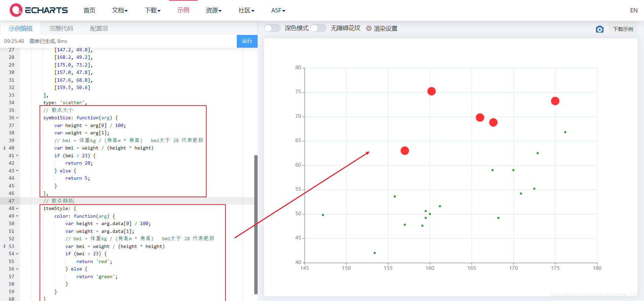
Task: Collapse the code fold at line 49
Action: point(17,216)
